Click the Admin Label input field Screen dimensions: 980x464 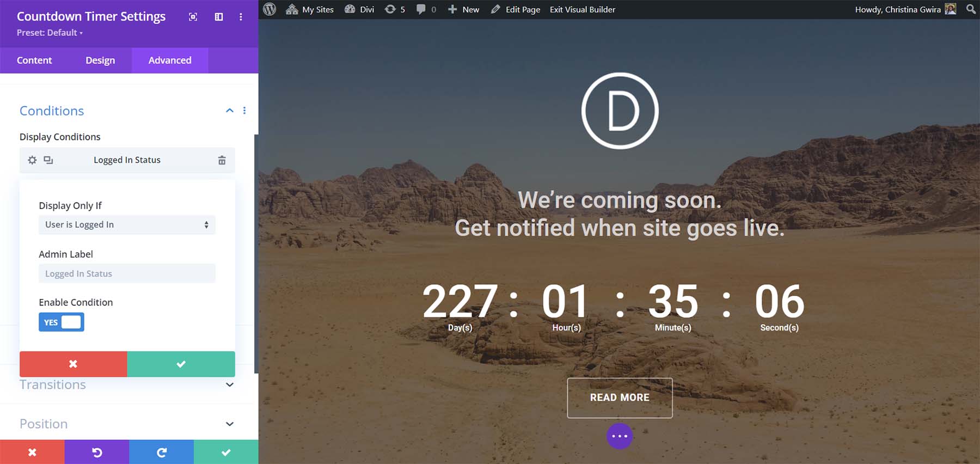127,273
